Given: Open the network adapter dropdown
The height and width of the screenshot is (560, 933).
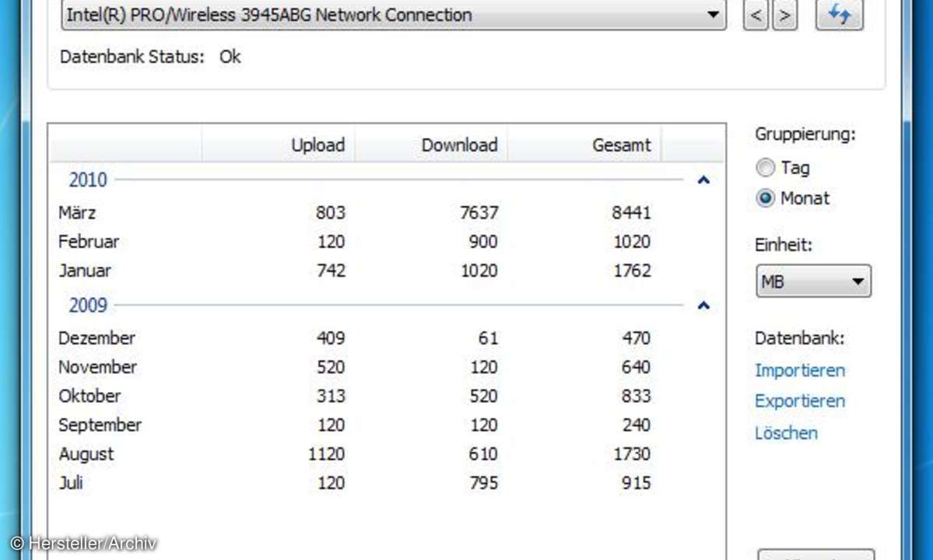Looking at the screenshot, I should point(393,14).
